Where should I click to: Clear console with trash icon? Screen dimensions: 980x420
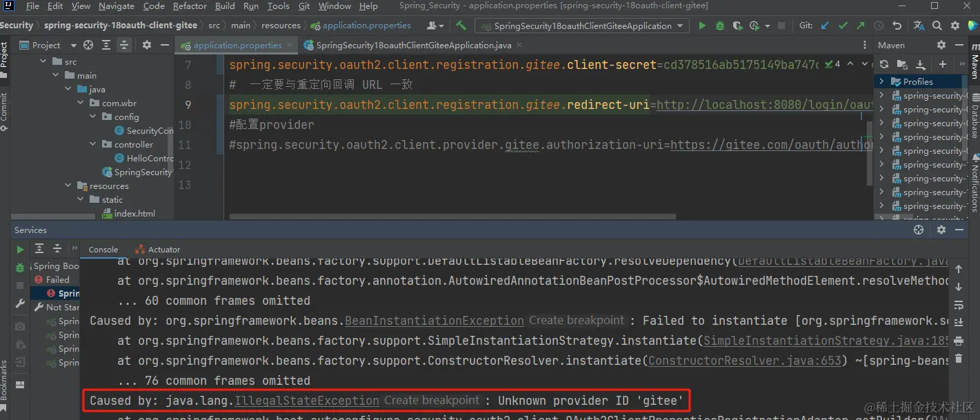coord(958,359)
